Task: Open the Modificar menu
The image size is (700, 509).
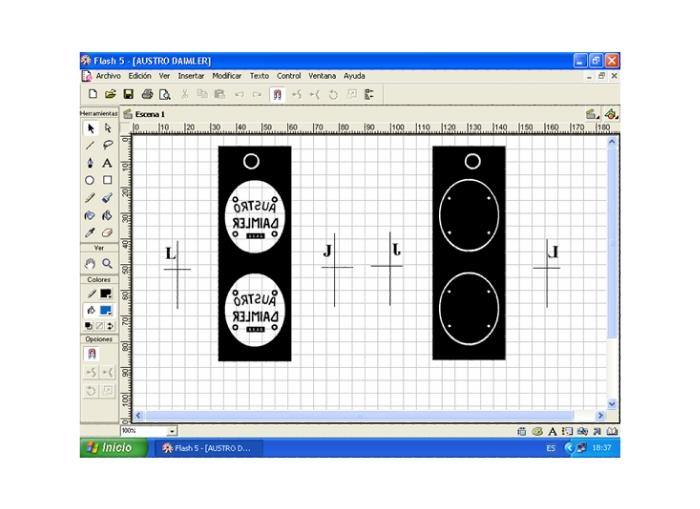Action: [226, 76]
